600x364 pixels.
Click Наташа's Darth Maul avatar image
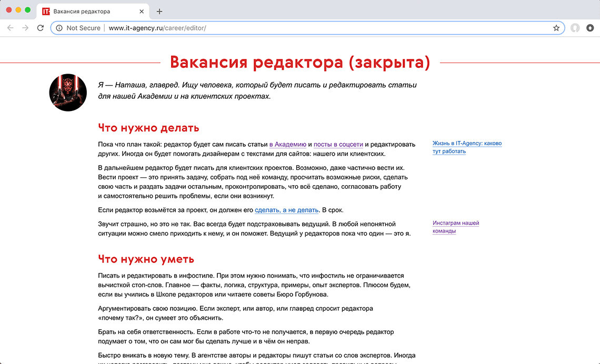click(68, 93)
